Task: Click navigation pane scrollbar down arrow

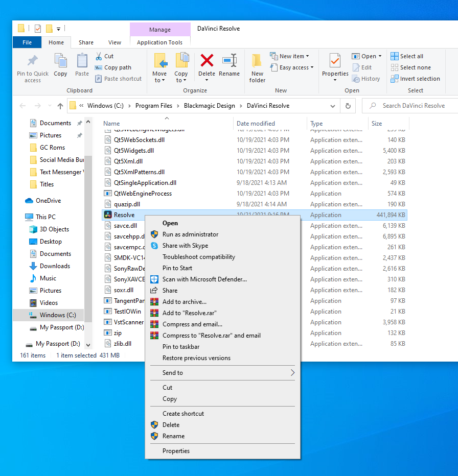Action: [x=88, y=345]
